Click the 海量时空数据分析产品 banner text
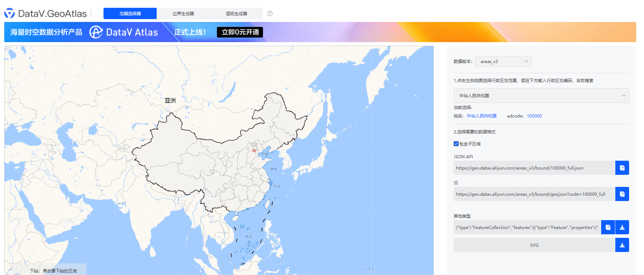Viewport: 644px width, 275px height. pyautogui.click(x=46, y=32)
